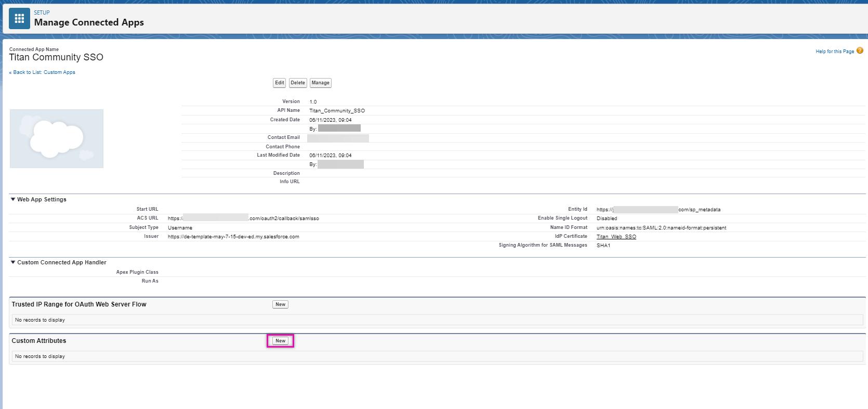Click the Version value 1.0
The width and height of the screenshot is (868, 409).
coord(313,102)
